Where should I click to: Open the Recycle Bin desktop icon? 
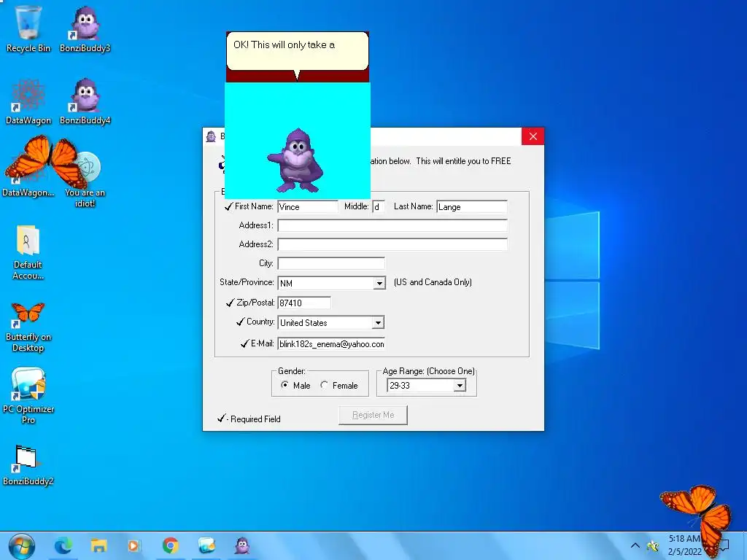click(28, 29)
